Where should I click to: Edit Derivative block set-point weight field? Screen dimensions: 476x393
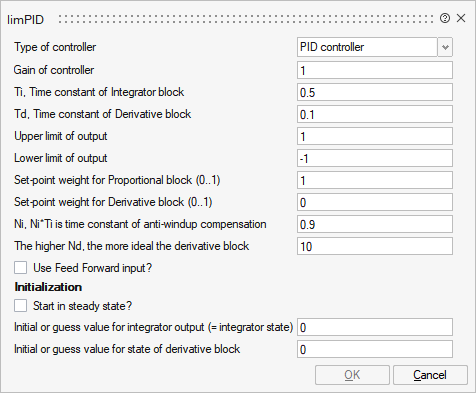click(x=375, y=202)
